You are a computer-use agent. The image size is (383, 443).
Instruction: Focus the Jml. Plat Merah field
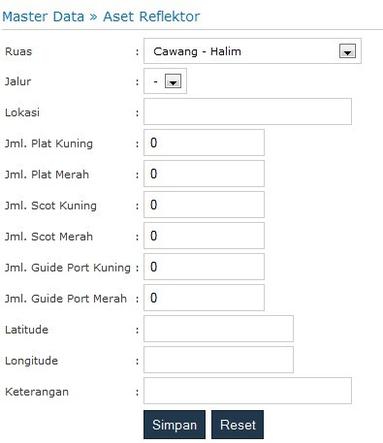pos(204,174)
